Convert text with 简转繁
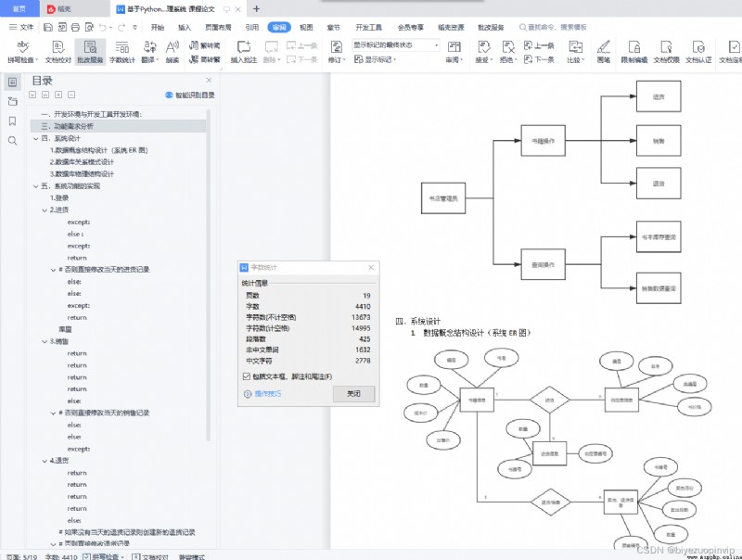Viewport: 742px width, 560px height. click(205, 59)
